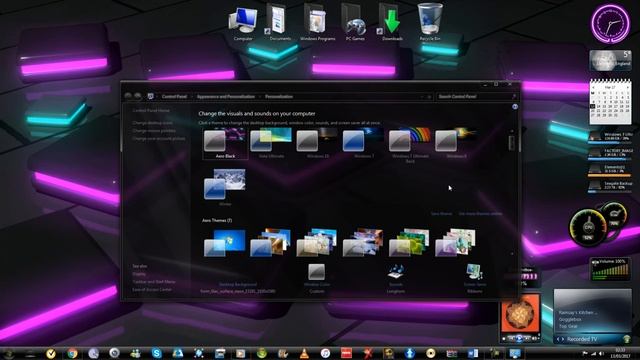Go back in the Control Panel window
The width and height of the screenshot is (640, 360).
point(128,96)
